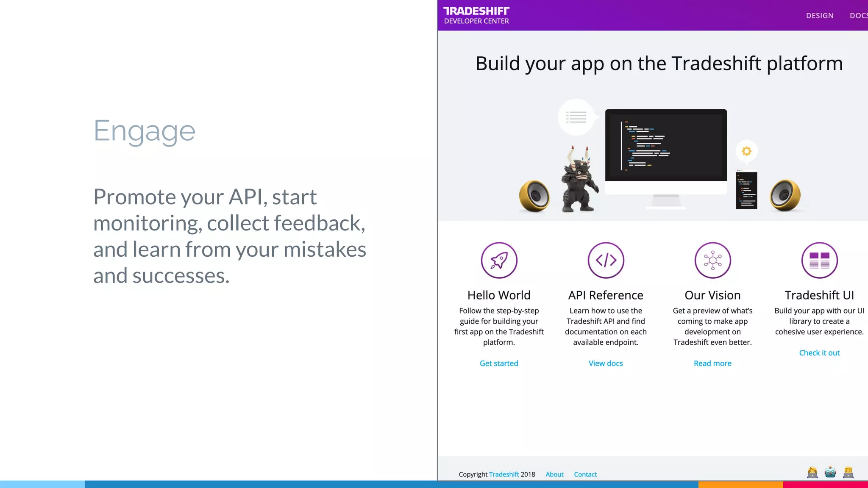The width and height of the screenshot is (868, 488).
Task: Click the gear speech bubble icon
Action: pyautogui.click(x=747, y=152)
